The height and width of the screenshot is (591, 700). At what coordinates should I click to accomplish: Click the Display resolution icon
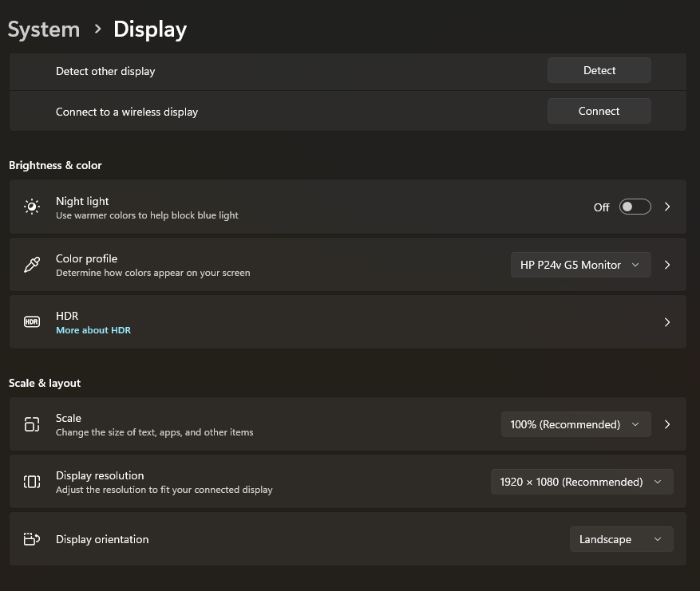(x=32, y=482)
